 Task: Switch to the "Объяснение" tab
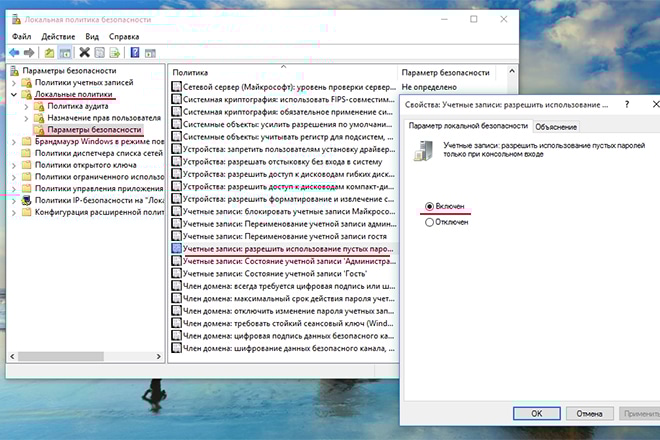click(x=555, y=126)
